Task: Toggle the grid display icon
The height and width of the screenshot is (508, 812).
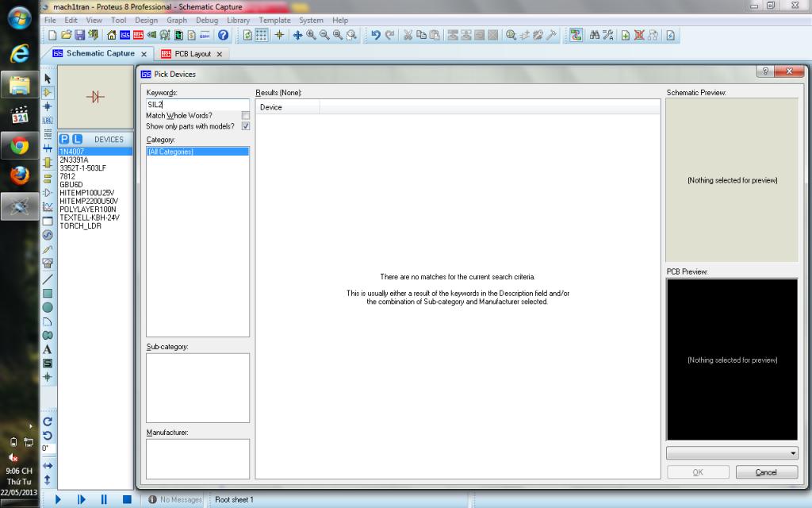Action: (262, 35)
